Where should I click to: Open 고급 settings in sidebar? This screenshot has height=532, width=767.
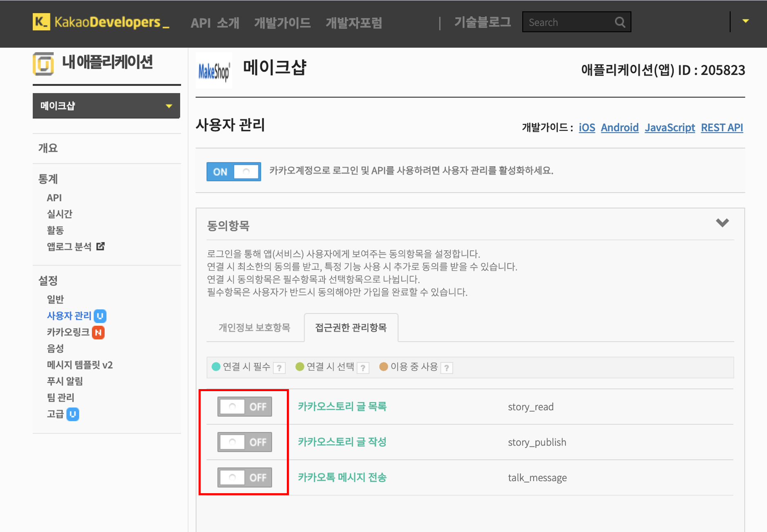tap(56, 414)
